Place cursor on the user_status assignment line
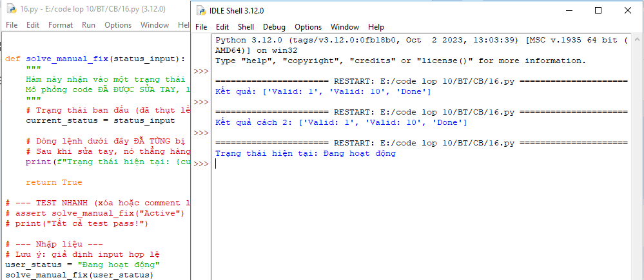 83,265
